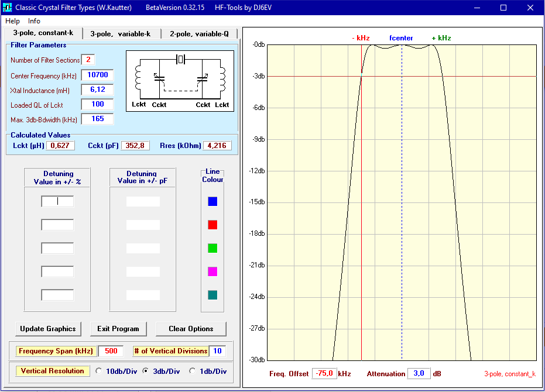545x392 pixels.
Task: Click the Update Graphics button
Action: [48, 329]
